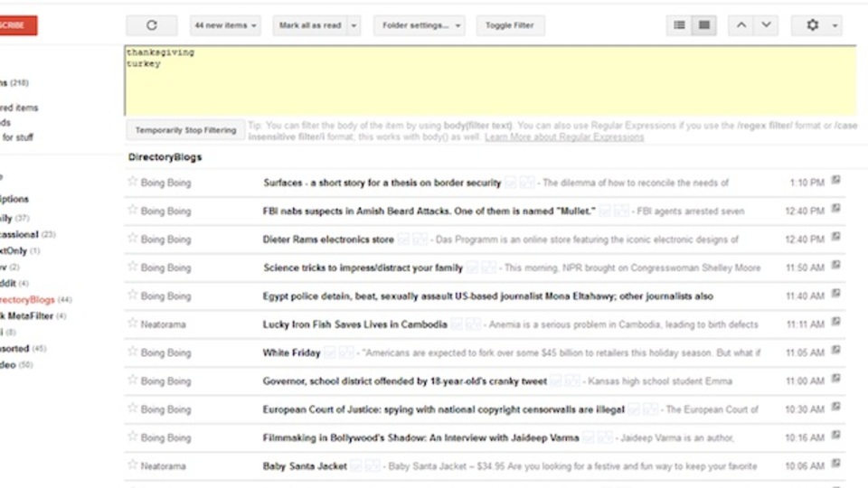The width and height of the screenshot is (868, 488).
Task: Open Lucky Iron Fish Saves Lives article
Action: (x=354, y=324)
